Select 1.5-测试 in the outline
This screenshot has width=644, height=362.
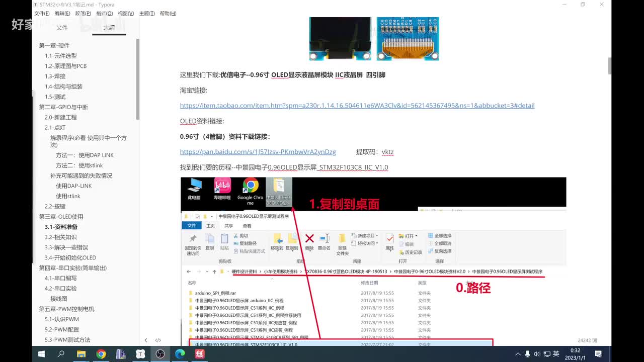(x=55, y=97)
